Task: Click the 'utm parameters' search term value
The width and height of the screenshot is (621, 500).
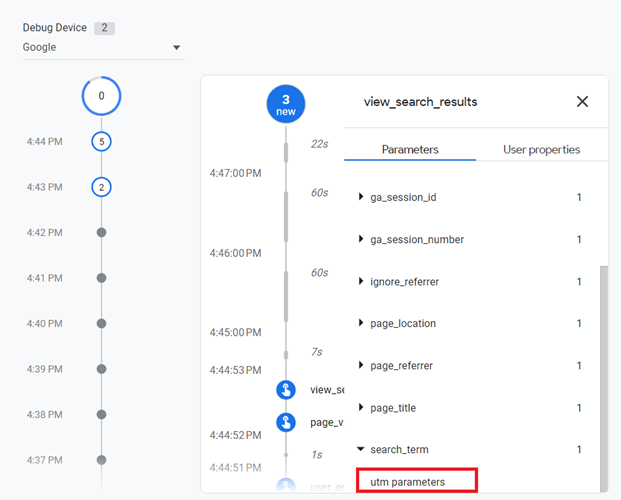Action: pyautogui.click(x=408, y=482)
